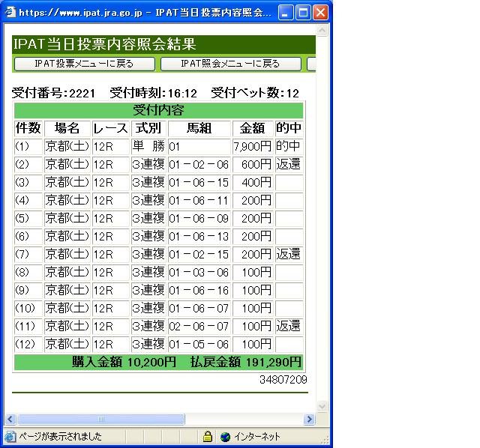The width and height of the screenshot is (480, 448).
Task: Click the vertical scrollbar down arrow
Action: coord(322,406)
